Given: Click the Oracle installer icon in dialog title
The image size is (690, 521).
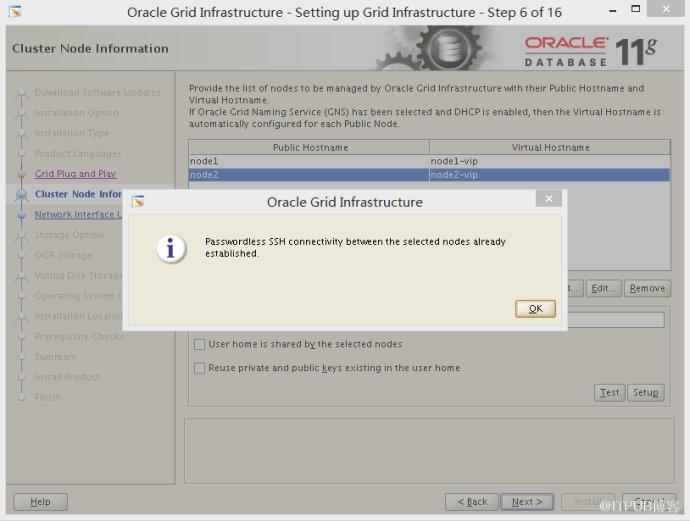Looking at the screenshot, I should (138, 202).
